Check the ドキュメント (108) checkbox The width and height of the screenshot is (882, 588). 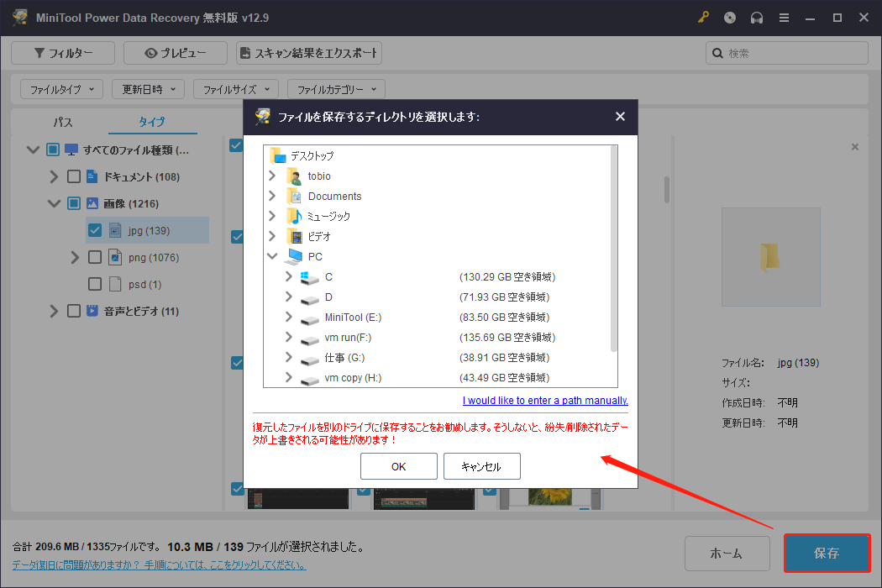click(x=74, y=176)
